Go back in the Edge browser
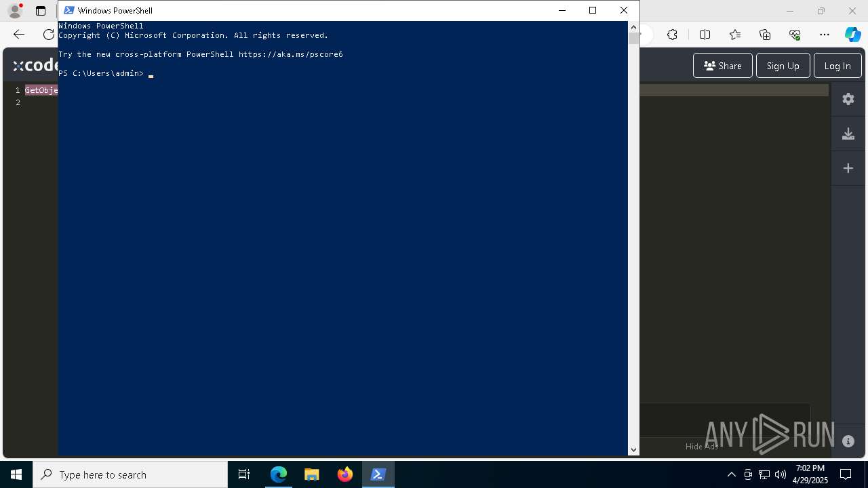 point(19,35)
